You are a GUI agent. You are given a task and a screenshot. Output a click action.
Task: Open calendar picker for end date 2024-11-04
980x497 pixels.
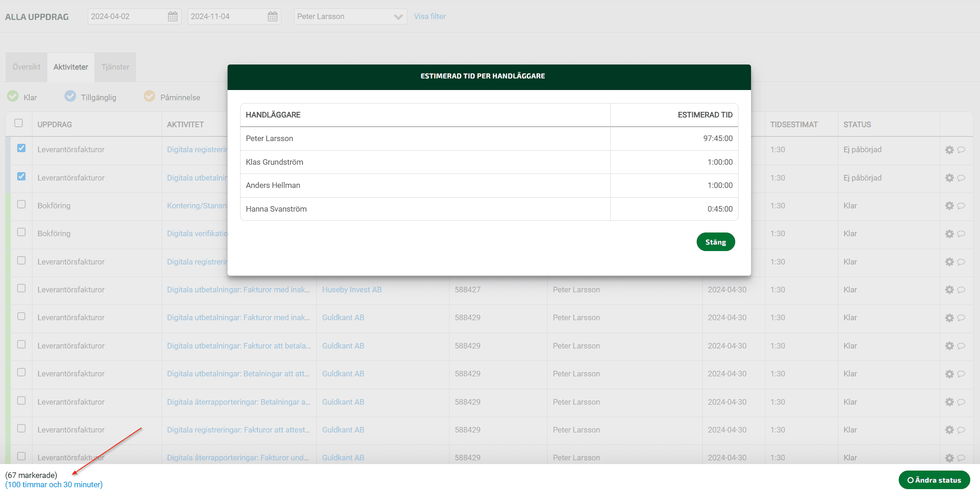pos(273,17)
